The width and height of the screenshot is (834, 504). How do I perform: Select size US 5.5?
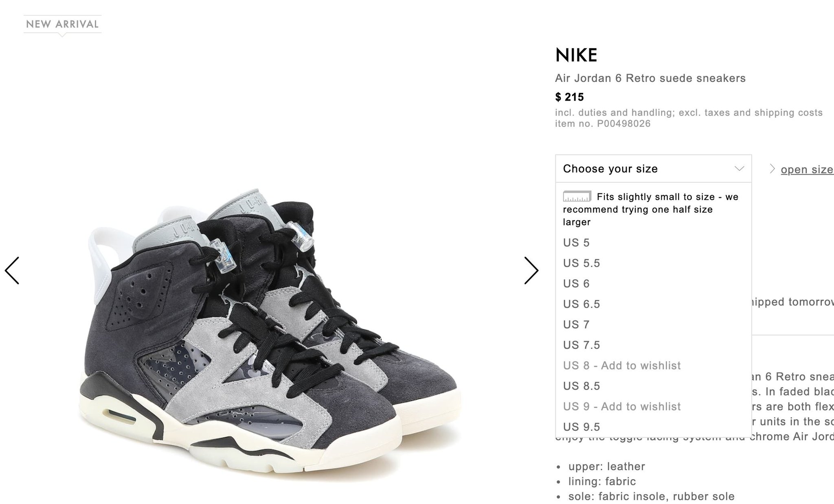(653, 263)
